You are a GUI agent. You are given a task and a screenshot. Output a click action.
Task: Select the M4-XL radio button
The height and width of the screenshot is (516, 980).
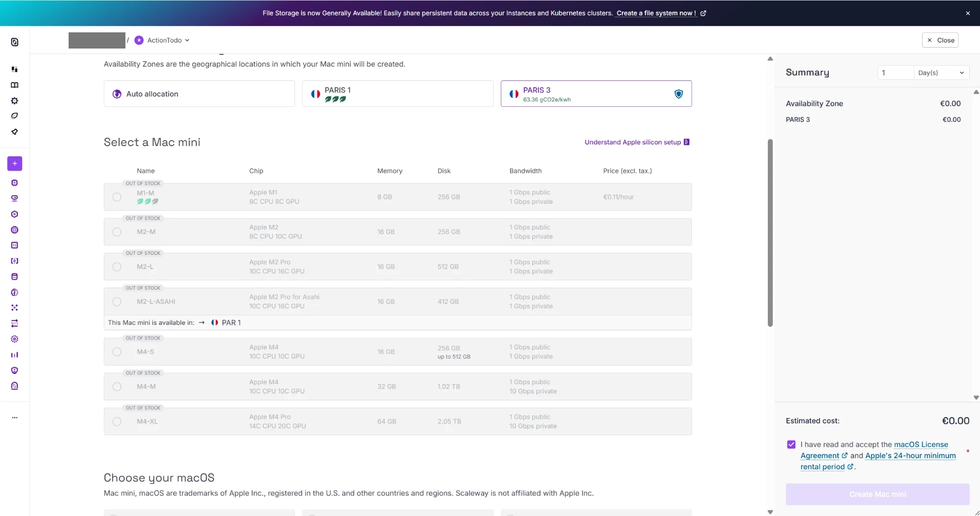pos(117,421)
